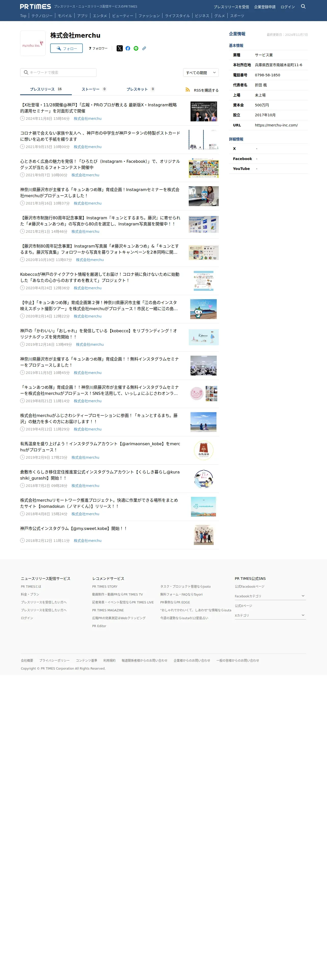The image size is (327, 980).
Task: Click PR TIMES MAGAZINE in footer
Action: pos(108,610)
